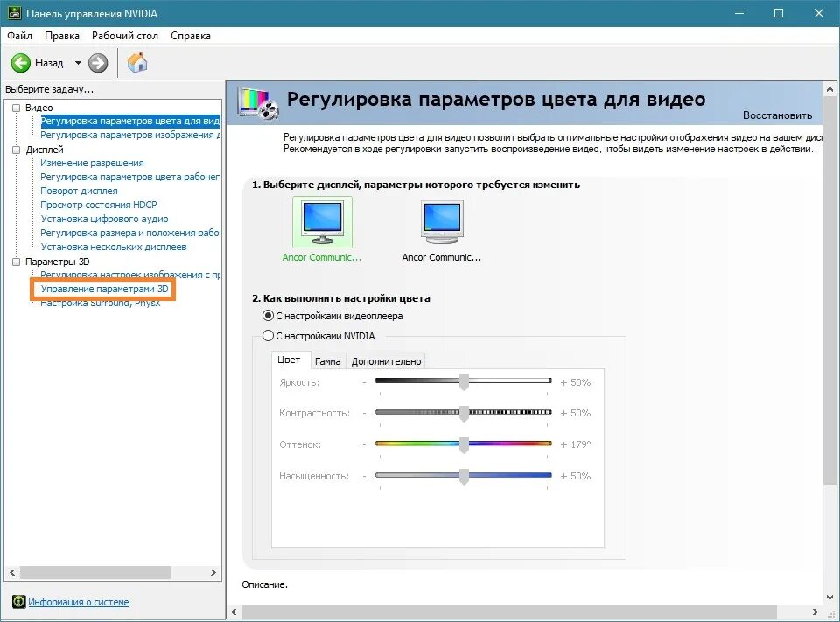
Task: Click the system information icon
Action: [18, 602]
